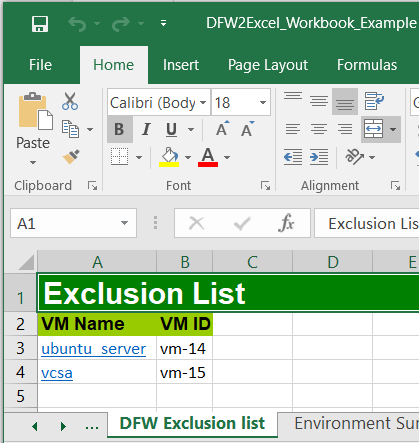This screenshot has width=419, height=443.
Task: Toggle Bold formatting
Action: click(x=119, y=129)
